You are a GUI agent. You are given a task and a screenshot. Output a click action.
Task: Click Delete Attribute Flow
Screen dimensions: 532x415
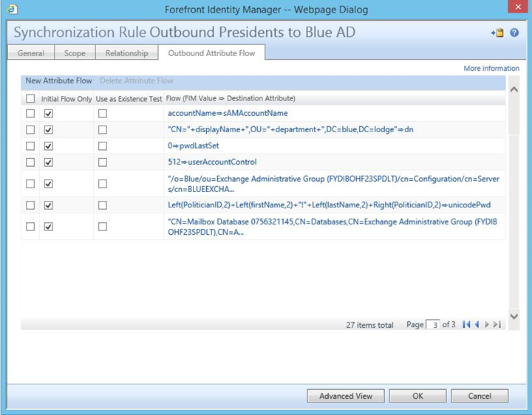(x=137, y=80)
